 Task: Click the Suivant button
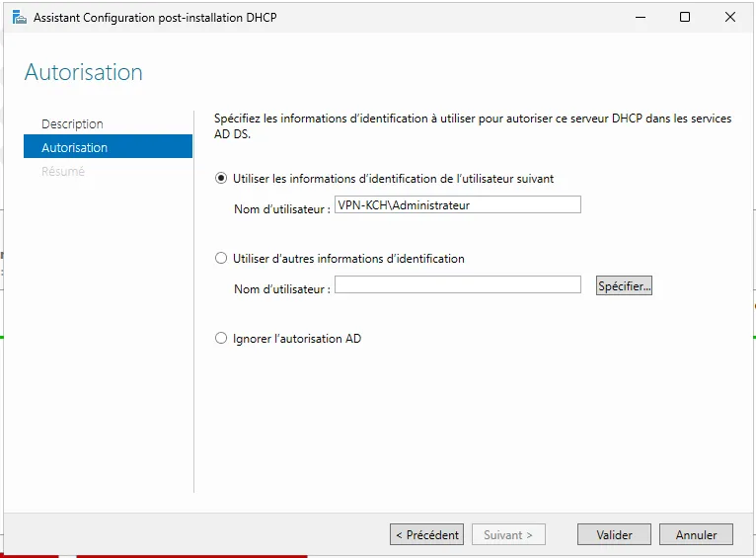507,534
